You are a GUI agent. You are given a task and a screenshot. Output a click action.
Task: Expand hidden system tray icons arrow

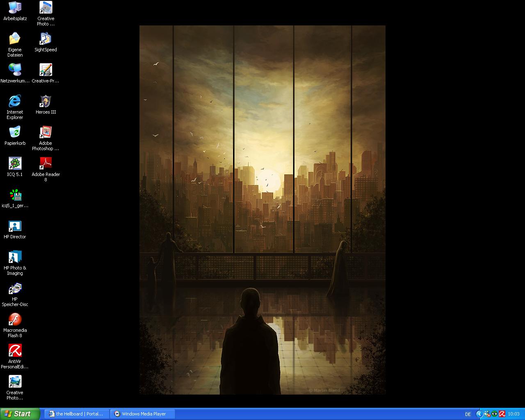click(x=479, y=414)
